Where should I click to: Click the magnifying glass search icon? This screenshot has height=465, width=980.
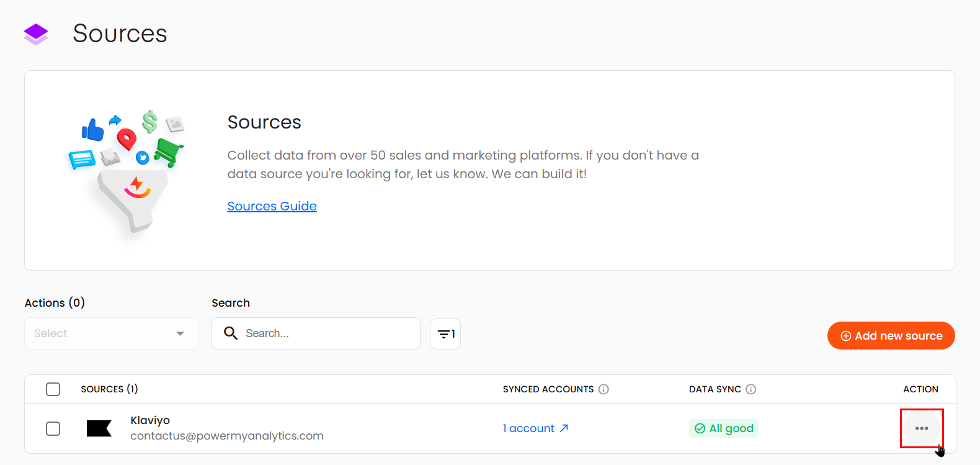[230, 333]
